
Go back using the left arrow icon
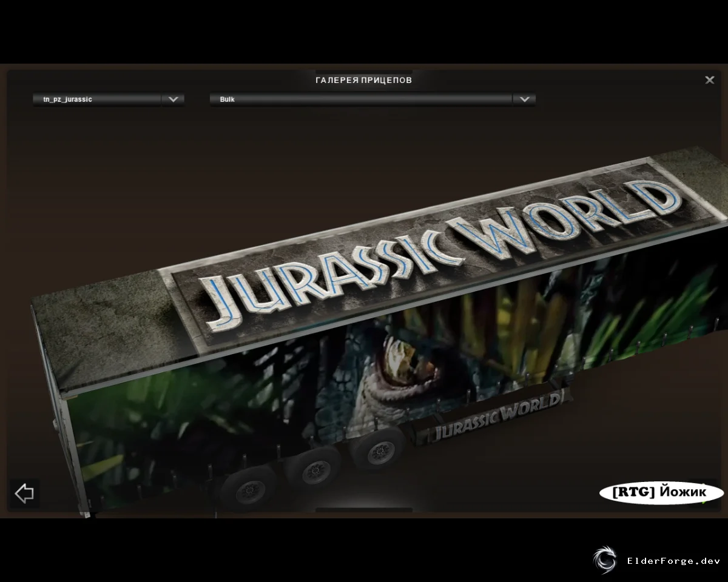pyautogui.click(x=24, y=493)
